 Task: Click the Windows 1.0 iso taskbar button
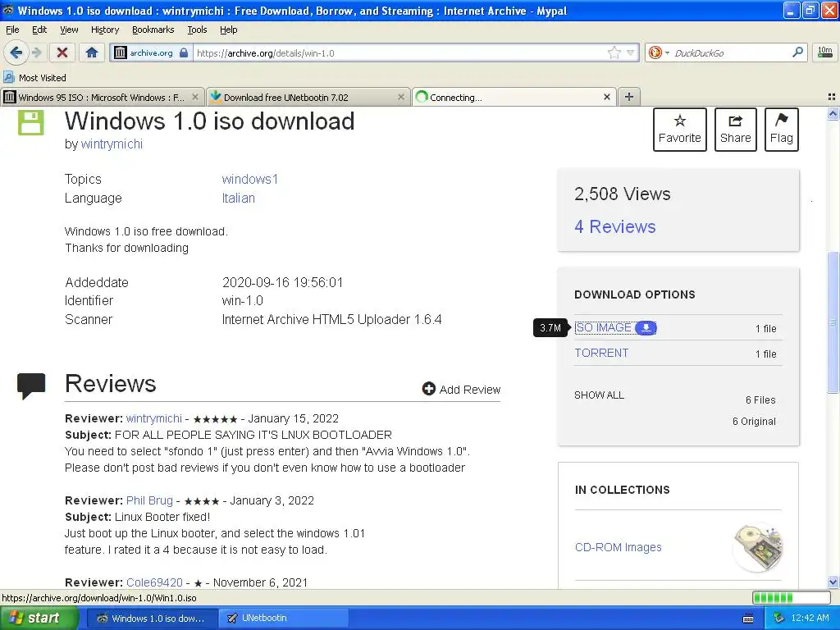(x=152, y=618)
